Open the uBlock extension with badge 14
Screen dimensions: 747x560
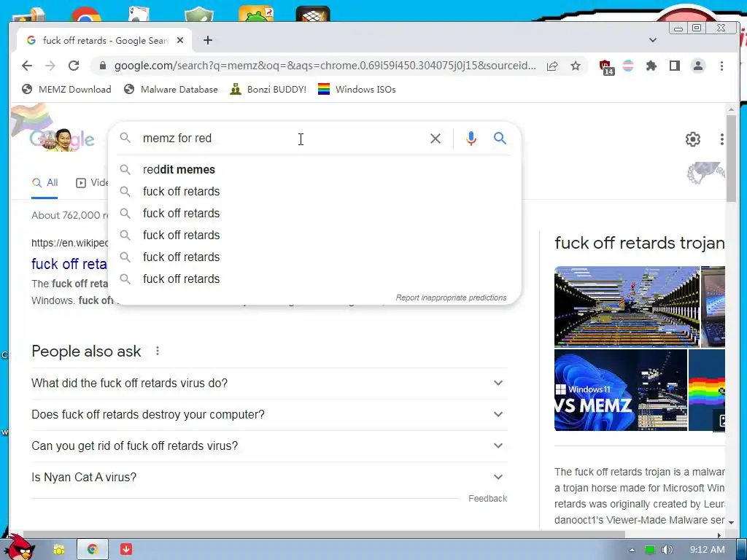tap(606, 67)
